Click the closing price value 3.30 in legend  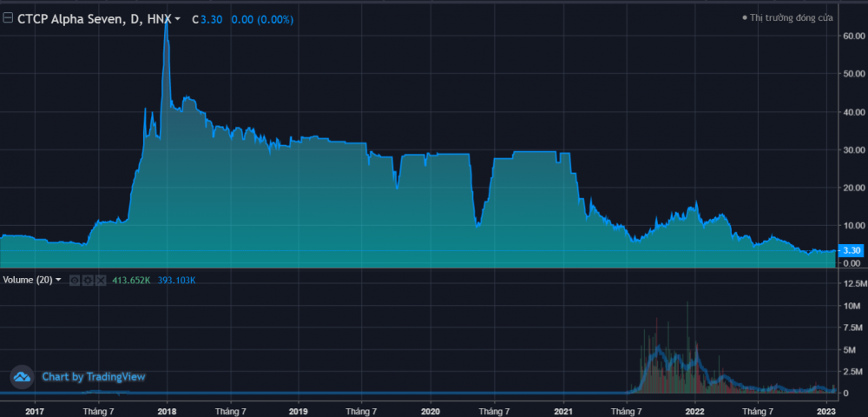[x=212, y=18]
